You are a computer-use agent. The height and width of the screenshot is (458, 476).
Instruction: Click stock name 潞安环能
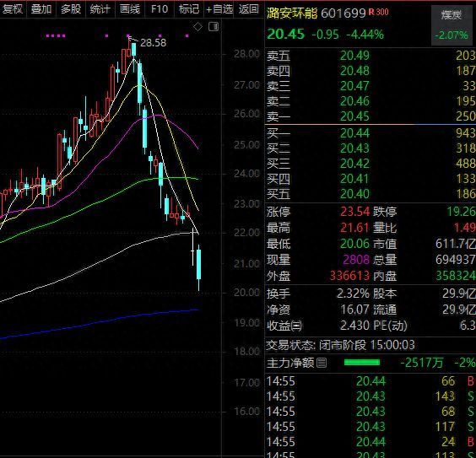coord(292,13)
